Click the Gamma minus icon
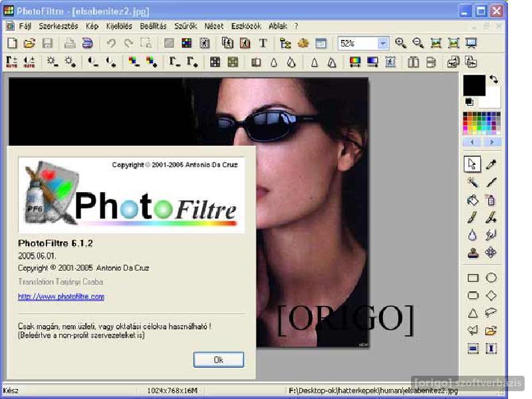The height and width of the screenshot is (399, 532). point(174,62)
